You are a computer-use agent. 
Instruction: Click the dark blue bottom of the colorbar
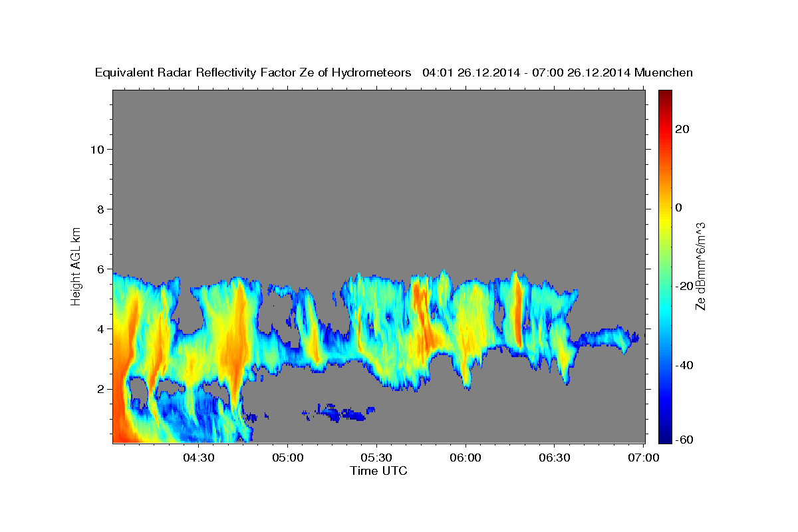(x=664, y=438)
